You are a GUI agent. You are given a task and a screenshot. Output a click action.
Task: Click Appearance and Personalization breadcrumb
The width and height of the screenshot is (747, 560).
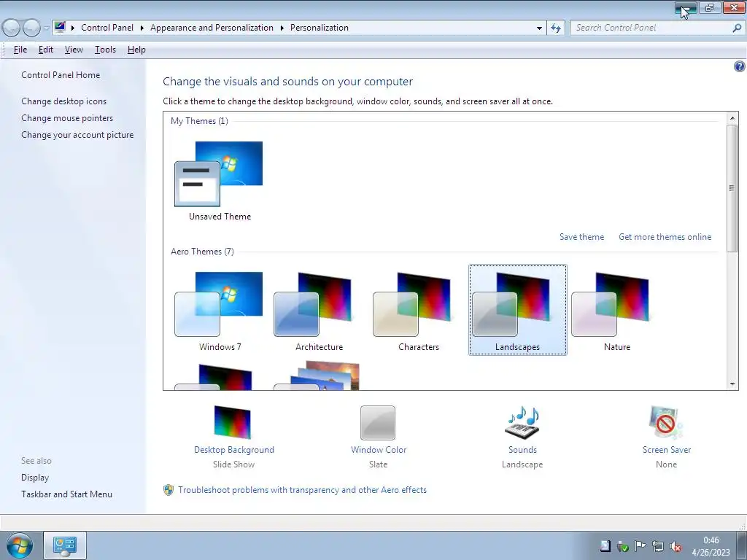point(212,28)
